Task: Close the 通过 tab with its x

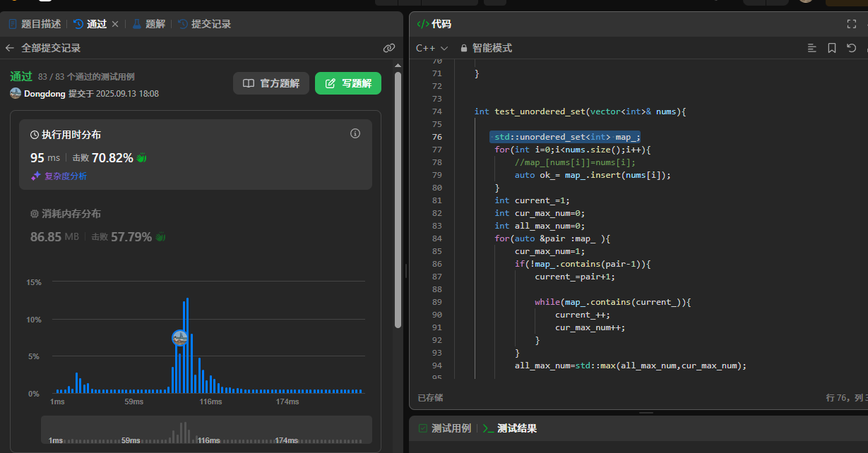Action: (115, 24)
